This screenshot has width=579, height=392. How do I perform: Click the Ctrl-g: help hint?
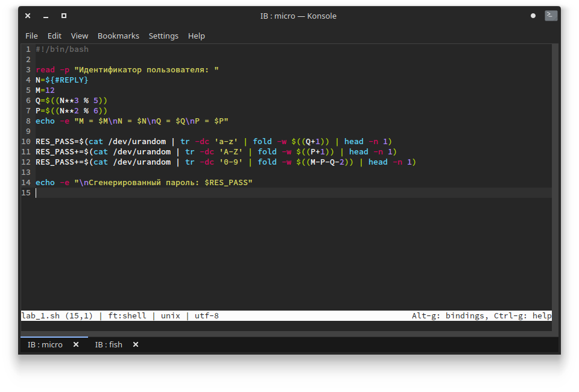click(x=522, y=315)
